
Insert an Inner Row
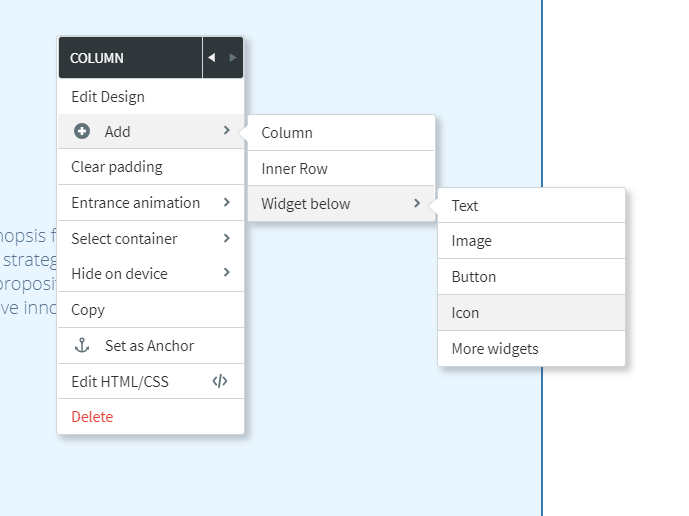(294, 169)
